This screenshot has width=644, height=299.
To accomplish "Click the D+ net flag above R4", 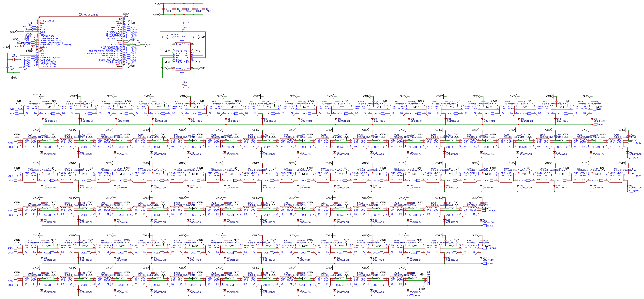I will [x=185, y=23].
